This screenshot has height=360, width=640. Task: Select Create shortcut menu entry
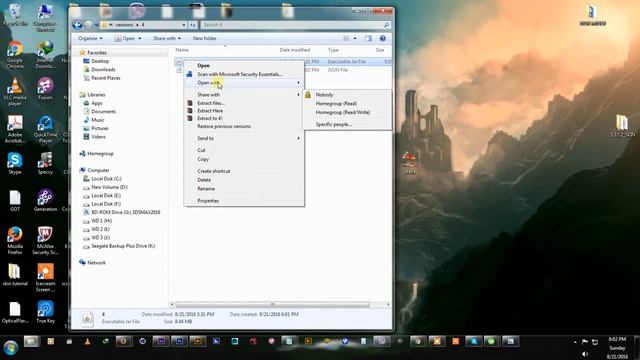[213, 171]
